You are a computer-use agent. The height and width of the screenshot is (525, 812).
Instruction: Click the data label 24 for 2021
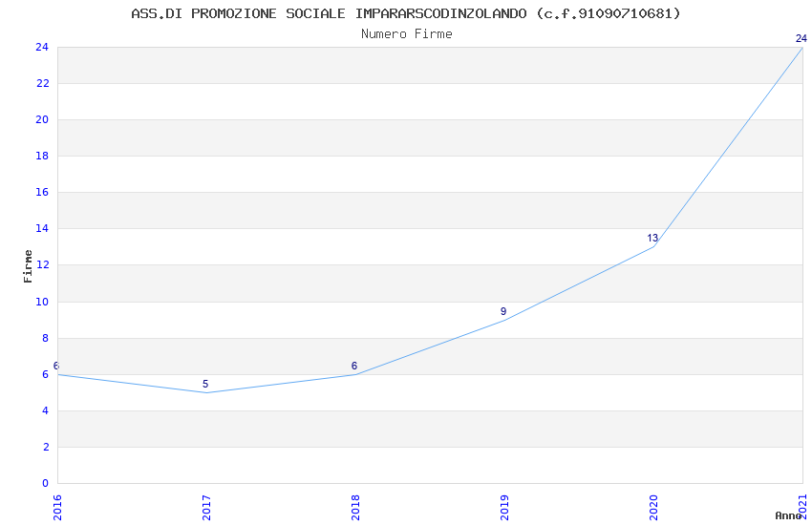tap(801, 38)
